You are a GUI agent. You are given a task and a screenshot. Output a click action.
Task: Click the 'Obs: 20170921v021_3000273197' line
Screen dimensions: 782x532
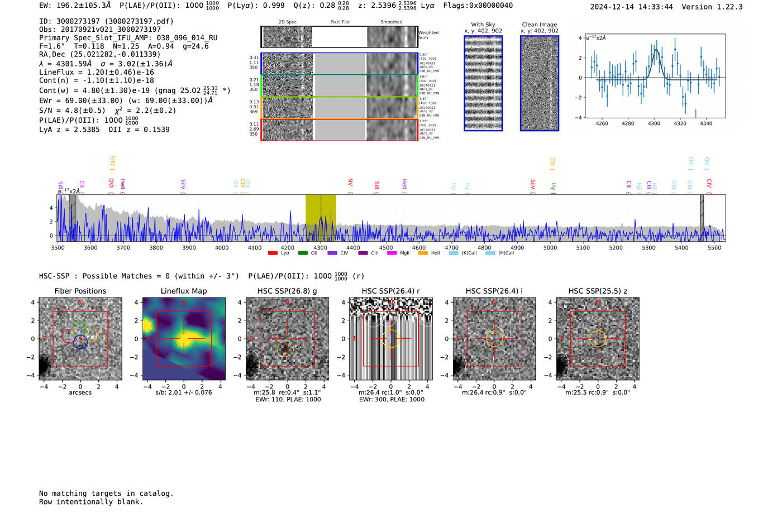pyautogui.click(x=100, y=29)
